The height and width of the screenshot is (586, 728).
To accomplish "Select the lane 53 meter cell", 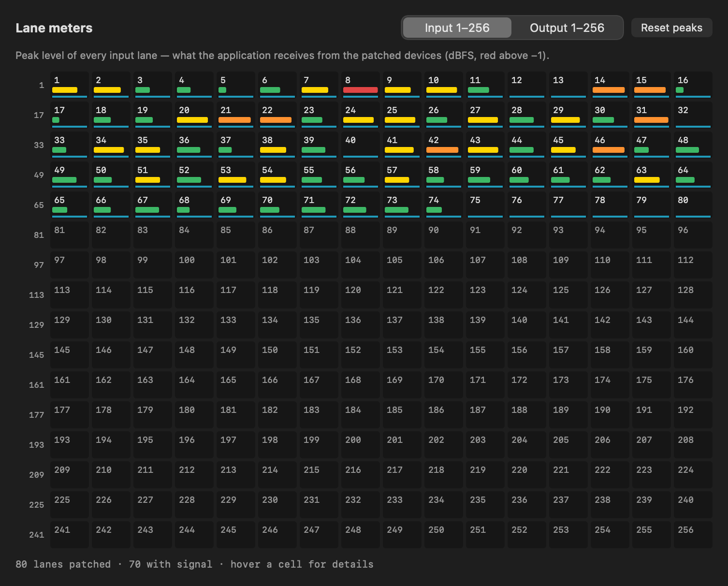I will [236, 176].
